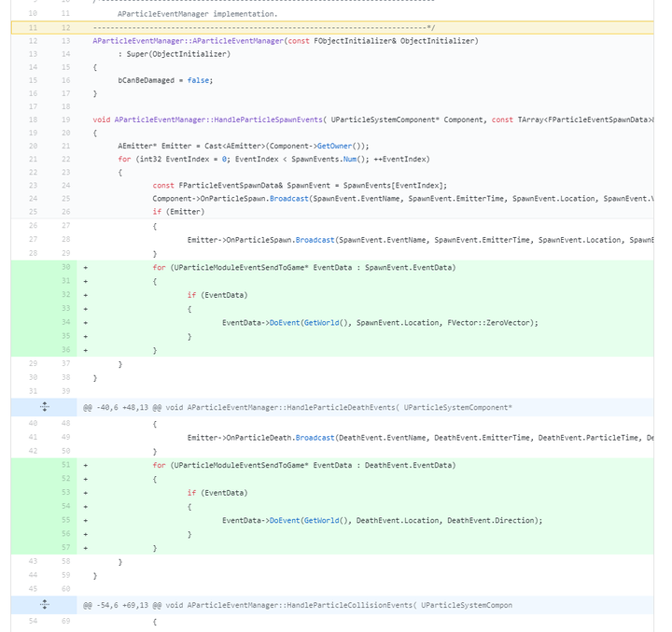This screenshot has height=632, width=672.
Task: Click the highlighted old line number 11
Action: pos(34,28)
